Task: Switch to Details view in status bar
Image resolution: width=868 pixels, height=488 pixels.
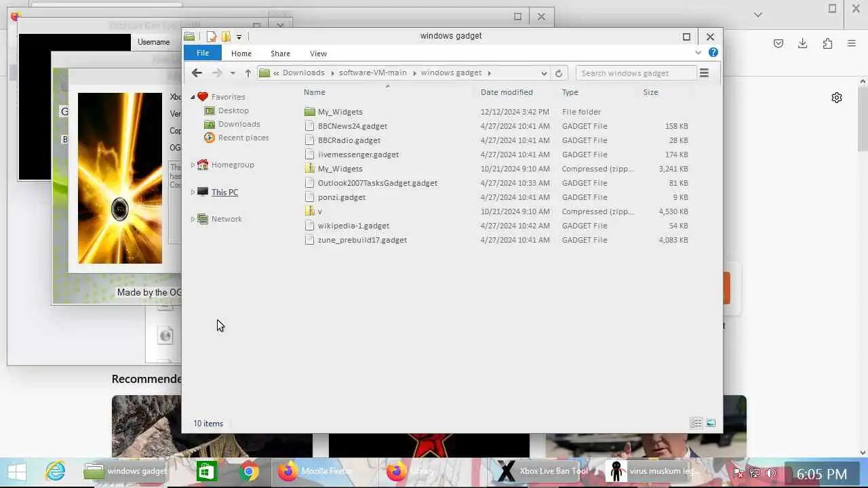Action: pos(696,424)
